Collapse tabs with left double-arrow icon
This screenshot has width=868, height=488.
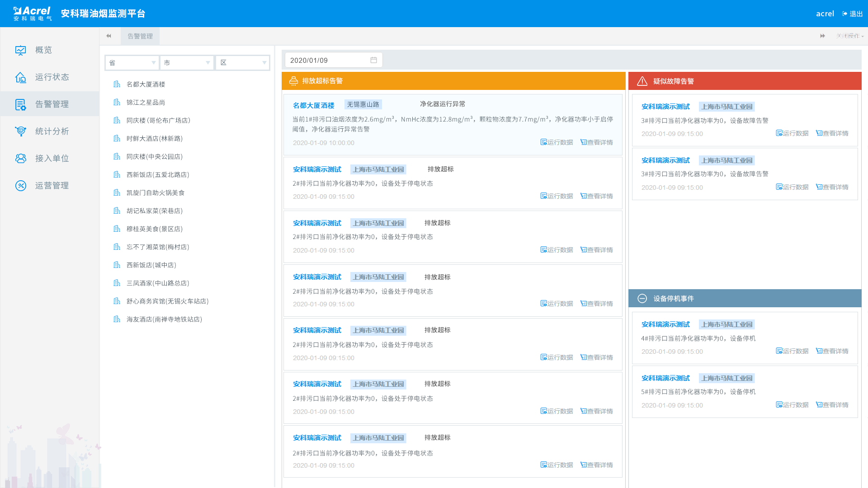tap(108, 36)
